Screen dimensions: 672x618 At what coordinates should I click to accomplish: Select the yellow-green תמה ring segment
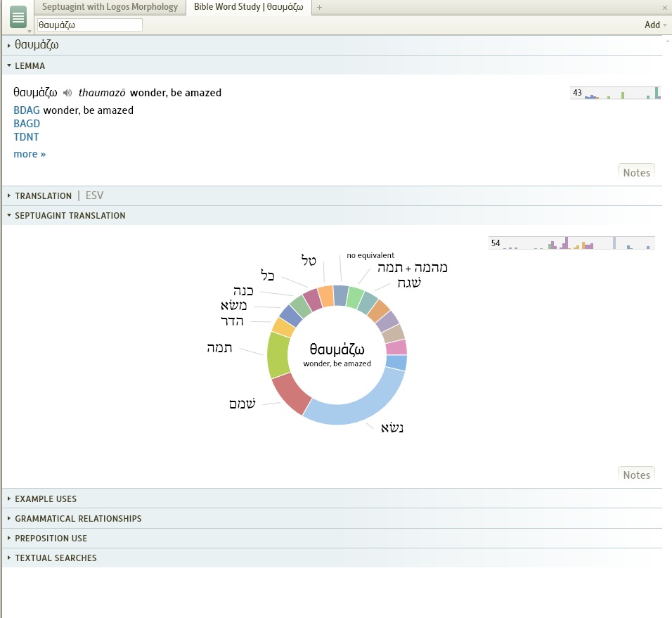point(278,355)
